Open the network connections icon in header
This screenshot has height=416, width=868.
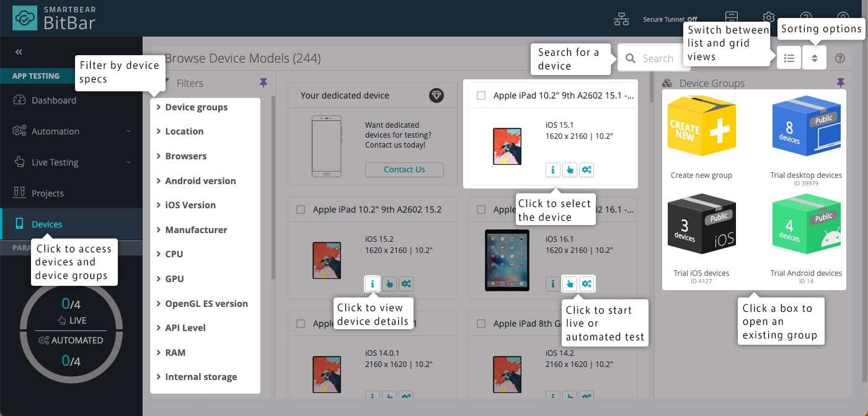(621, 20)
